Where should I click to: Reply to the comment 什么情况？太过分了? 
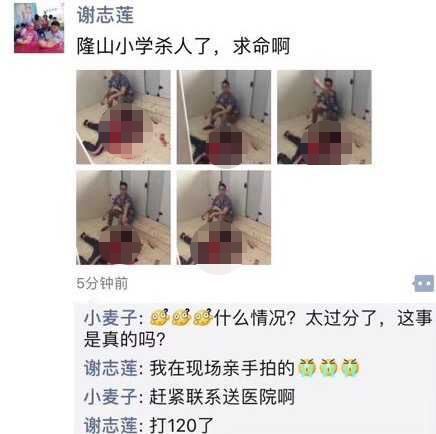[258, 329]
